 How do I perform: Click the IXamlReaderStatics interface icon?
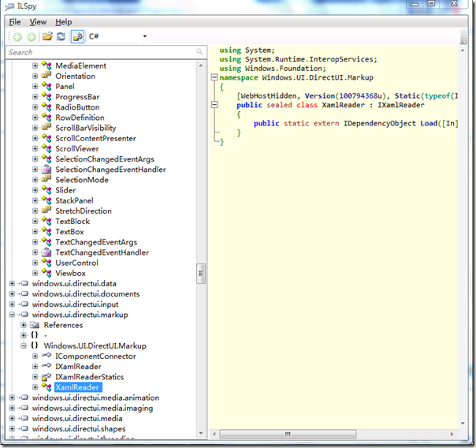(46, 377)
